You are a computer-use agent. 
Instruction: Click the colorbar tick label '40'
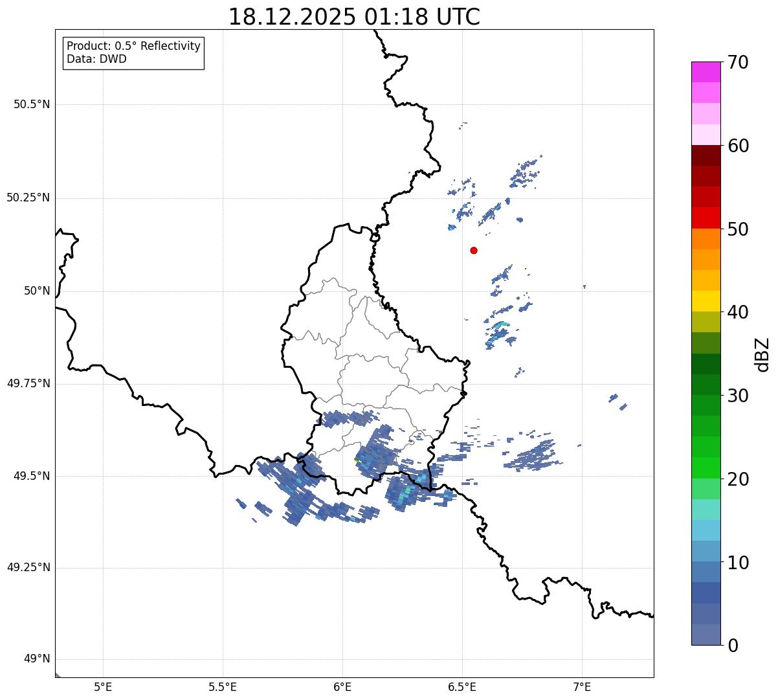739,312
